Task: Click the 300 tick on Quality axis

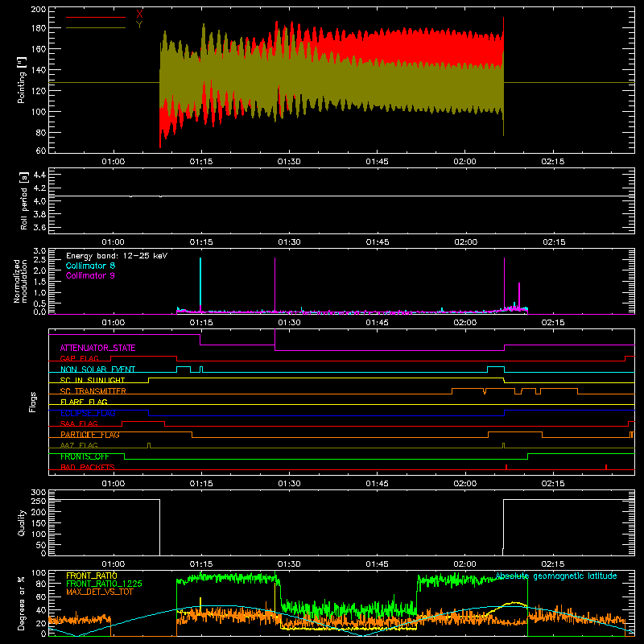Action: coord(39,493)
